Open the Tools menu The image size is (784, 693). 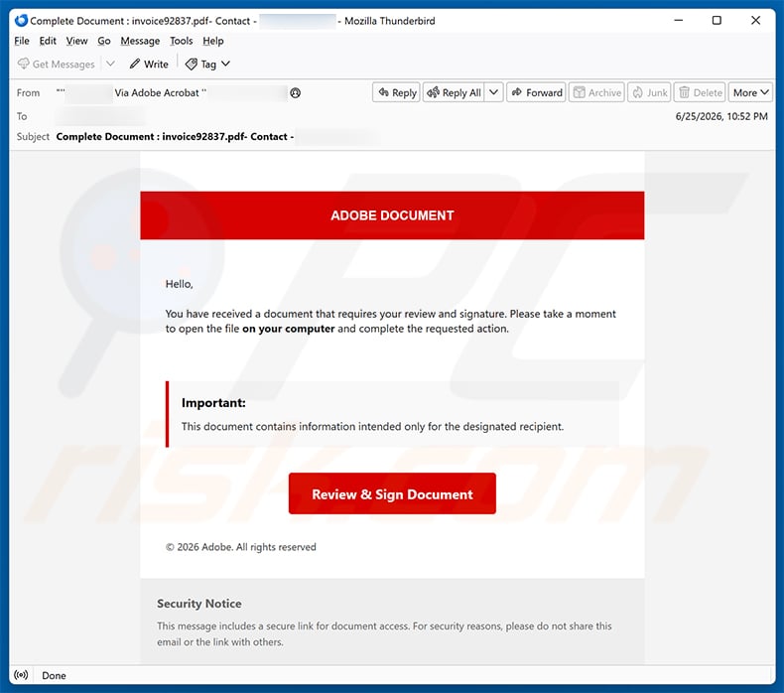[x=181, y=41]
